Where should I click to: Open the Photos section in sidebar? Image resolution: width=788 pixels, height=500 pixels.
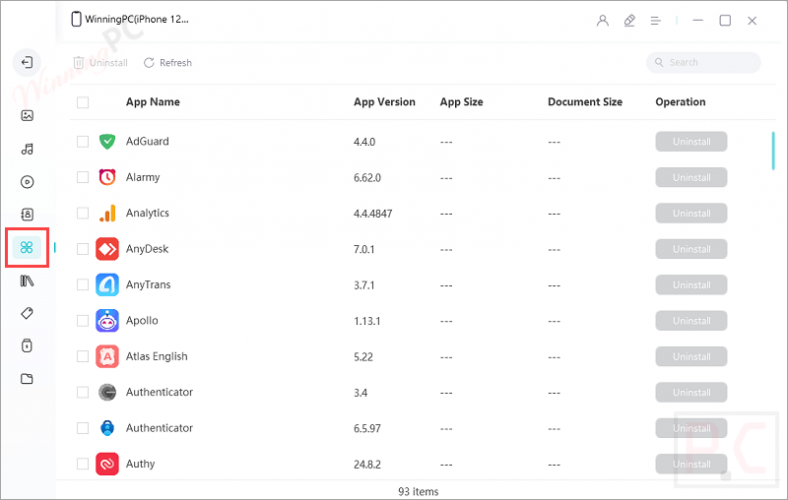27,114
